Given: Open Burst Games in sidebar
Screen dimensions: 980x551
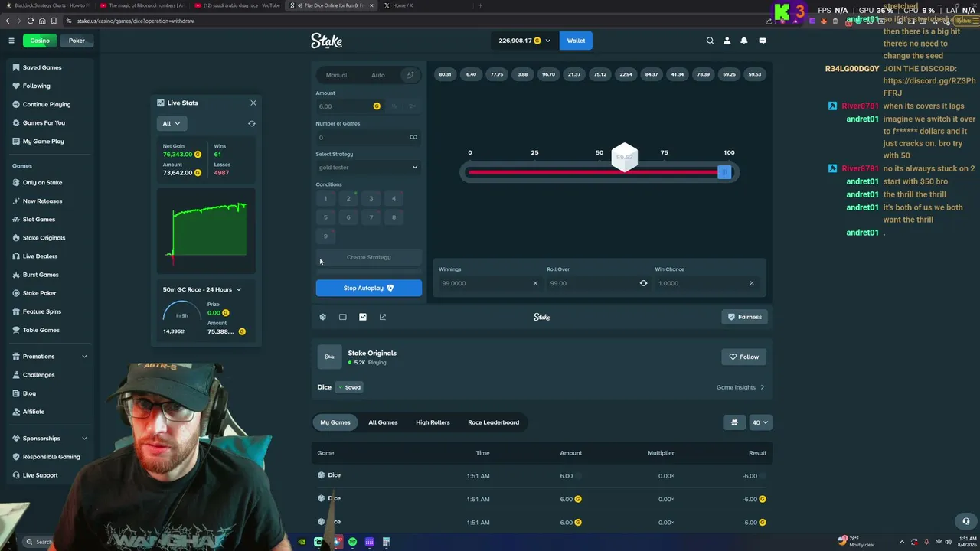Looking at the screenshot, I should coord(41,275).
